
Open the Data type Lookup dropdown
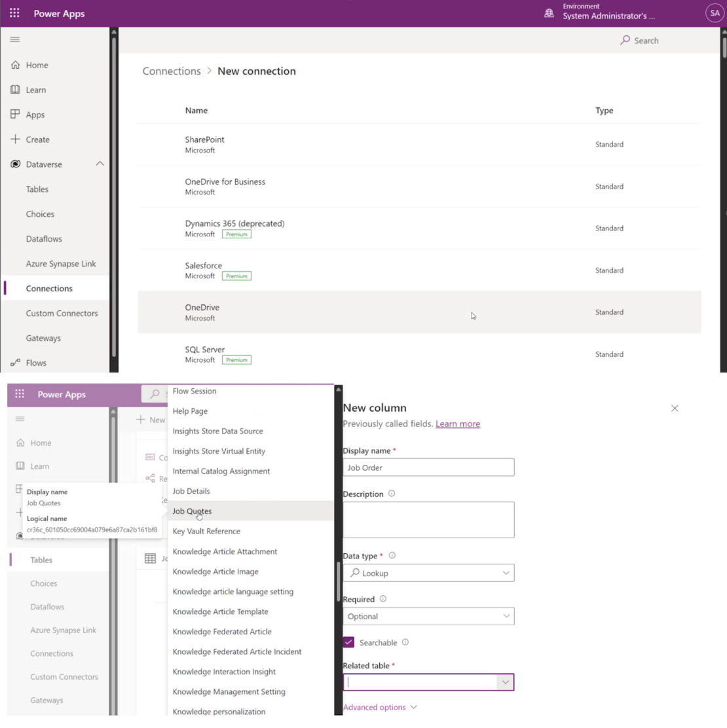coord(428,573)
